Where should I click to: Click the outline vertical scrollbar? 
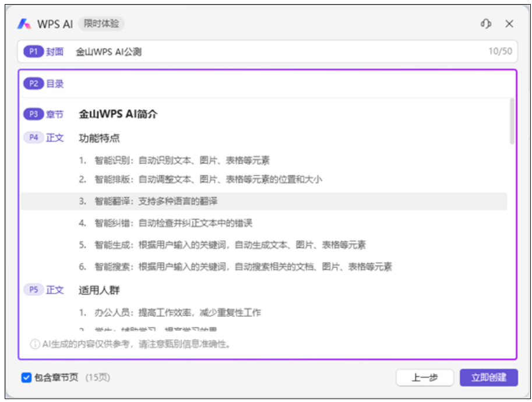tap(512, 121)
